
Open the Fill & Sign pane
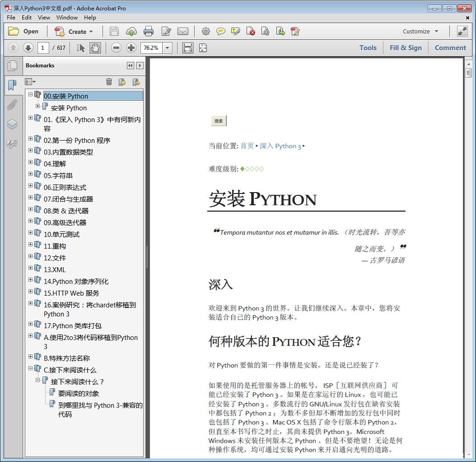click(x=406, y=47)
